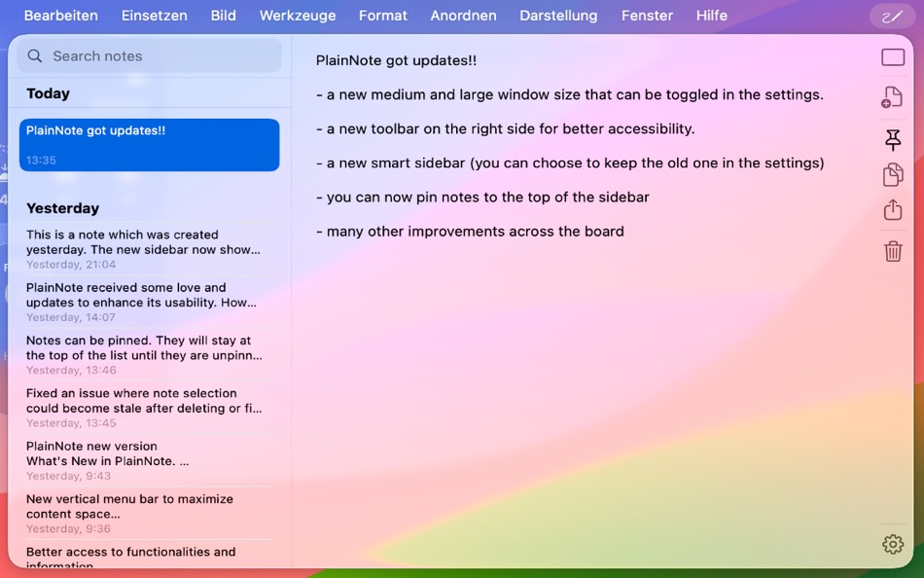Open note 'PlainNote received some love and updates'
924x578 pixels.
point(149,303)
